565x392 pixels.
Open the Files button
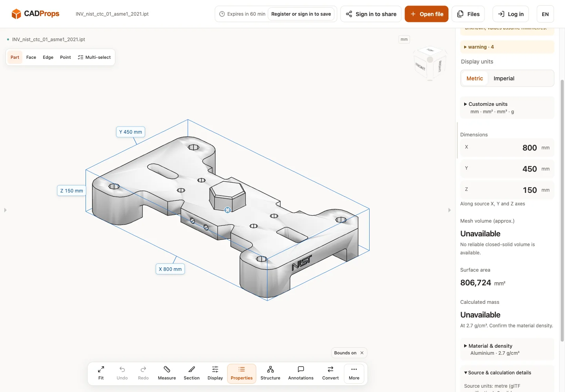[468, 14]
